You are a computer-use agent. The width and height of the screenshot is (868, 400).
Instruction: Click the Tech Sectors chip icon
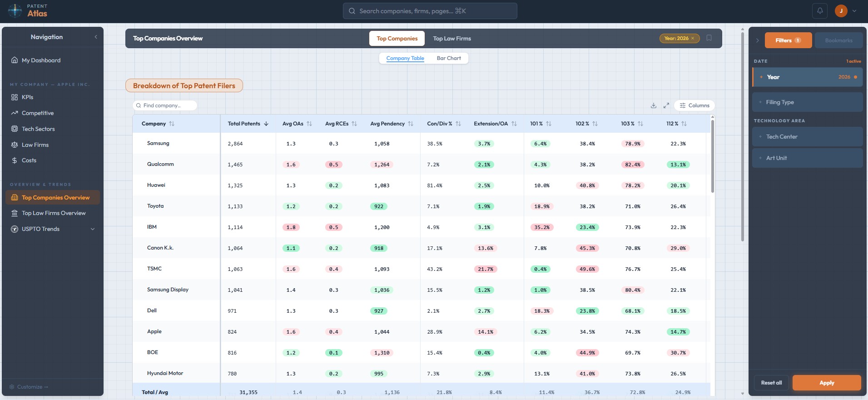15,129
